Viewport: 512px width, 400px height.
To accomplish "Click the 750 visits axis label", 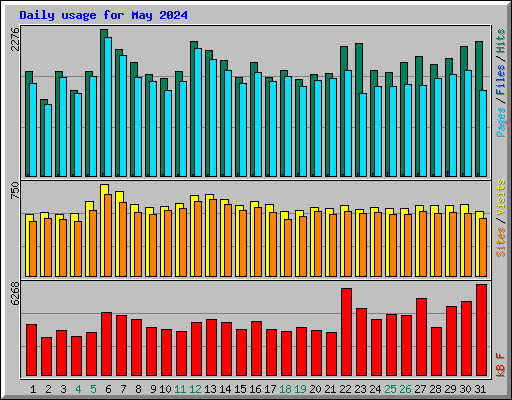I will click(15, 191).
